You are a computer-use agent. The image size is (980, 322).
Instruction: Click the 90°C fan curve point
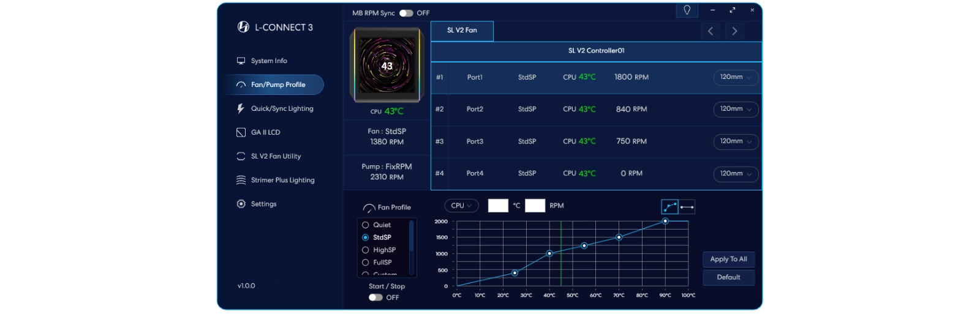point(665,221)
